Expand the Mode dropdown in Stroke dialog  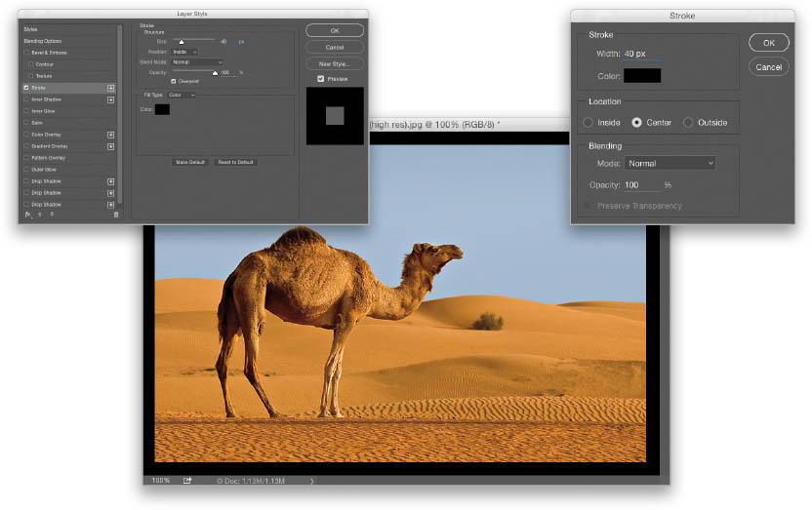click(670, 163)
